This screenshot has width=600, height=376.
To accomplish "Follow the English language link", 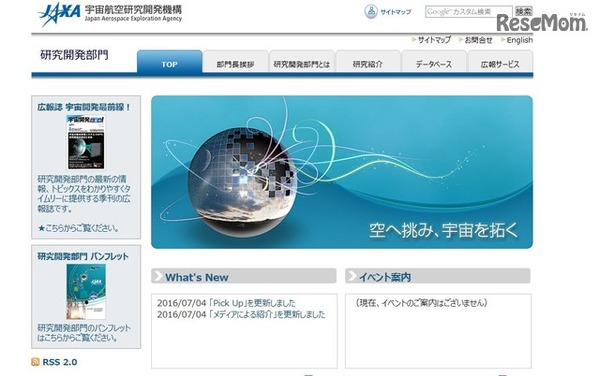I will (x=519, y=40).
